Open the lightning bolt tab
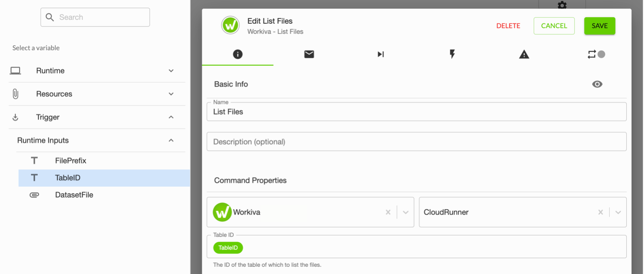644x274 pixels. point(452,54)
